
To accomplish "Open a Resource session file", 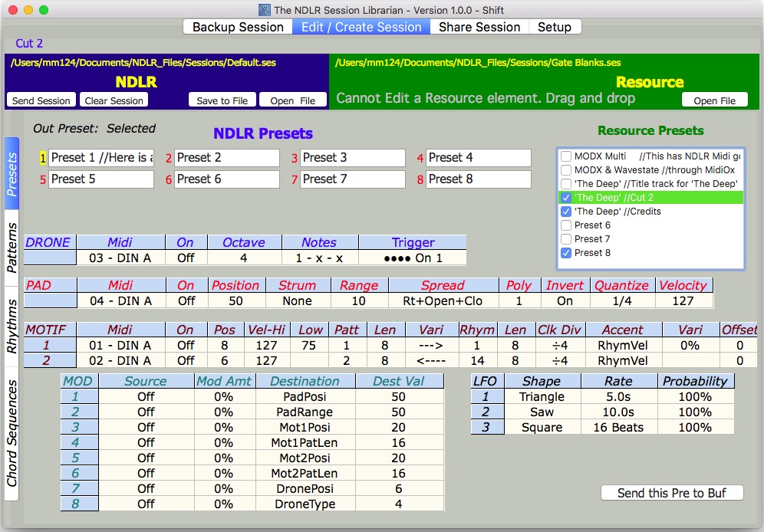I will tap(714, 99).
